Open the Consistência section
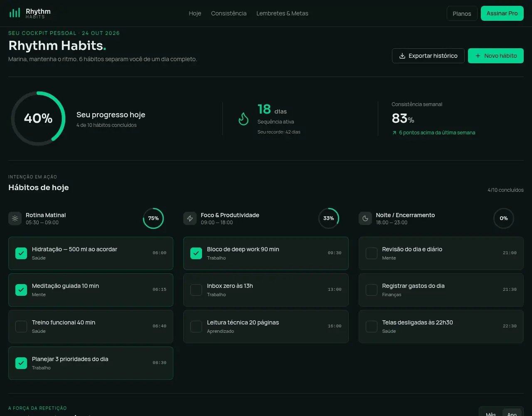This screenshot has width=532, height=416. pos(229,13)
